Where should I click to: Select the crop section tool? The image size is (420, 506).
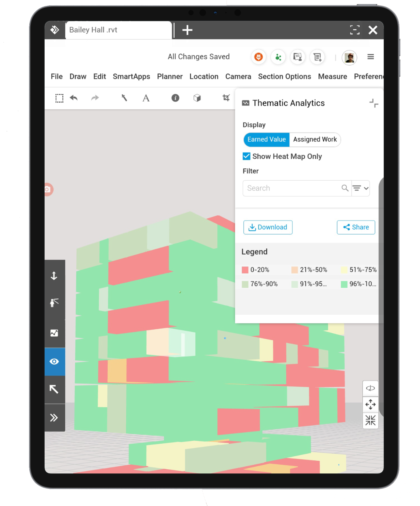pyautogui.click(x=226, y=98)
